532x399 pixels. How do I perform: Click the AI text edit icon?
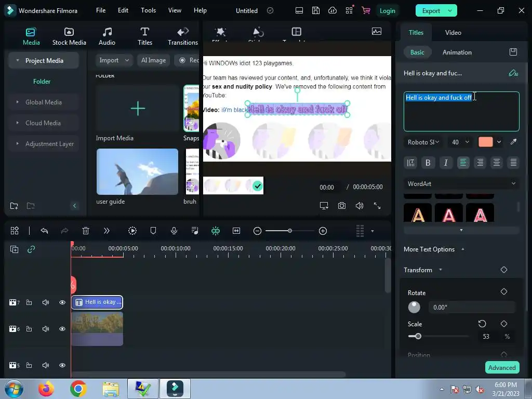coord(513,73)
